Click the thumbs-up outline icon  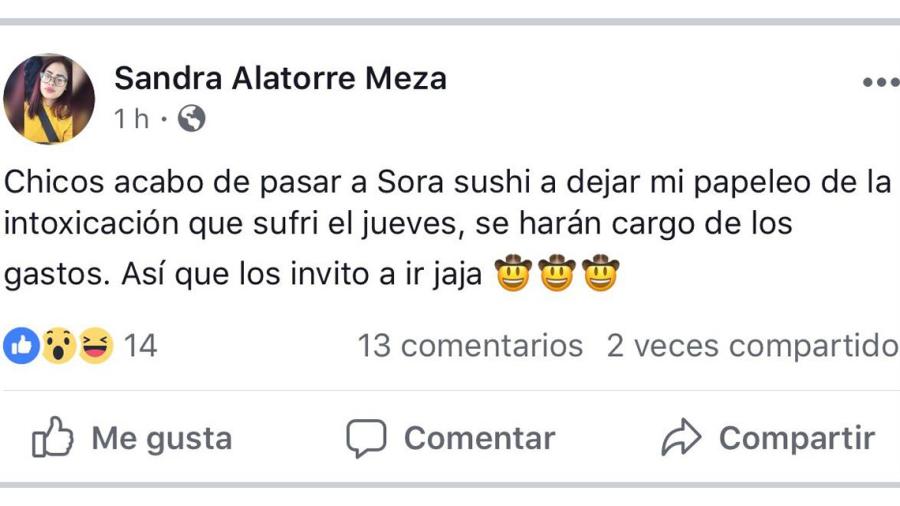[x=52, y=438]
